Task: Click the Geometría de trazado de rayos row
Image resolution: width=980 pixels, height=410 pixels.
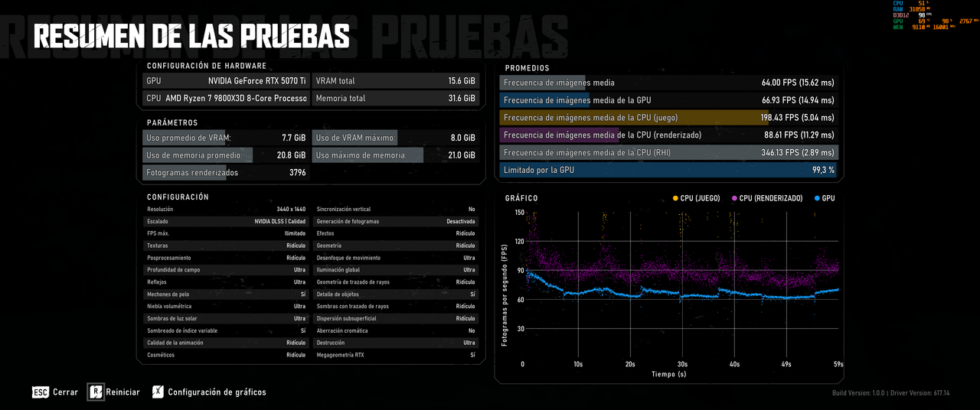Action: 396,282
